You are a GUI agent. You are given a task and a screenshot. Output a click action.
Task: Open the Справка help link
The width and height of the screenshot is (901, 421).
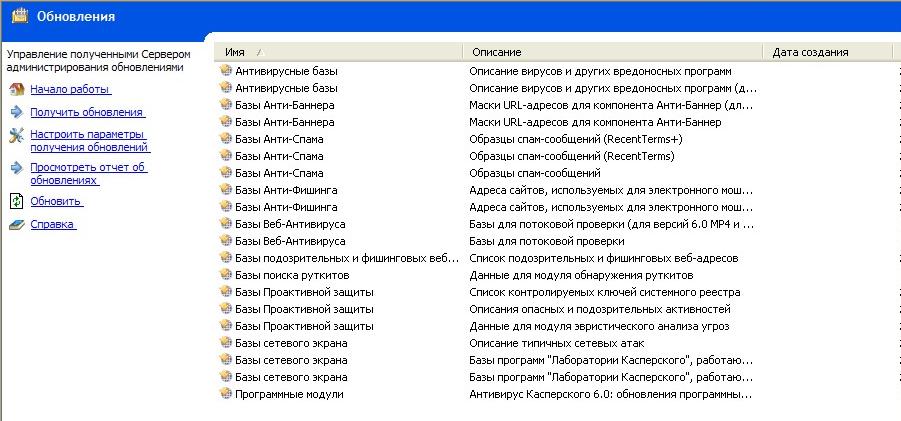coord(52,225)
